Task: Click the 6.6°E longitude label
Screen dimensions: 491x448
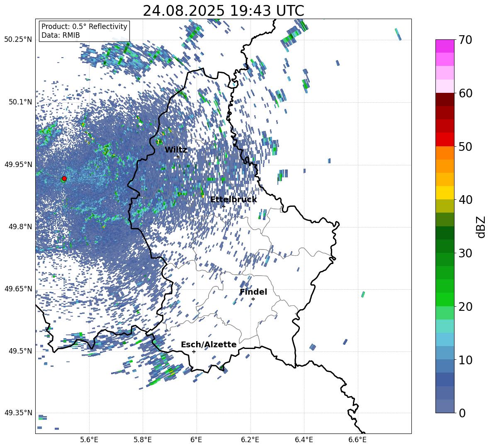Action: 357,440
